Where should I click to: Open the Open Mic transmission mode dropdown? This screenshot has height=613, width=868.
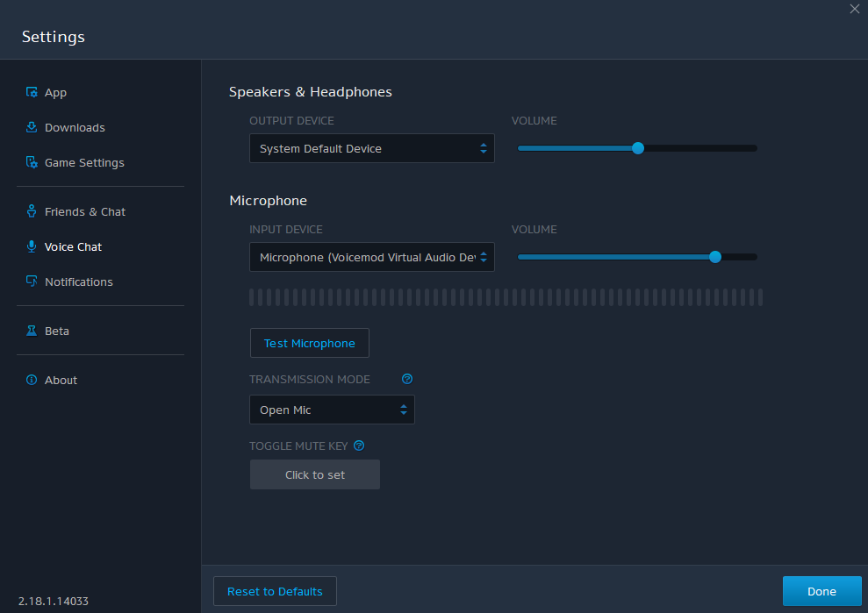click(x=332, y=410)
